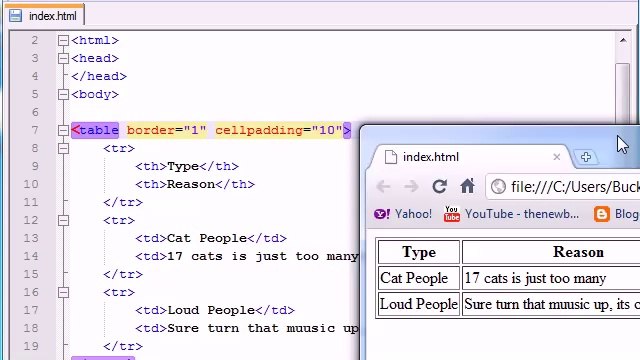Collapse the tr fold on line 8
This screenshot has width=640, height=360.
[63, 148]
